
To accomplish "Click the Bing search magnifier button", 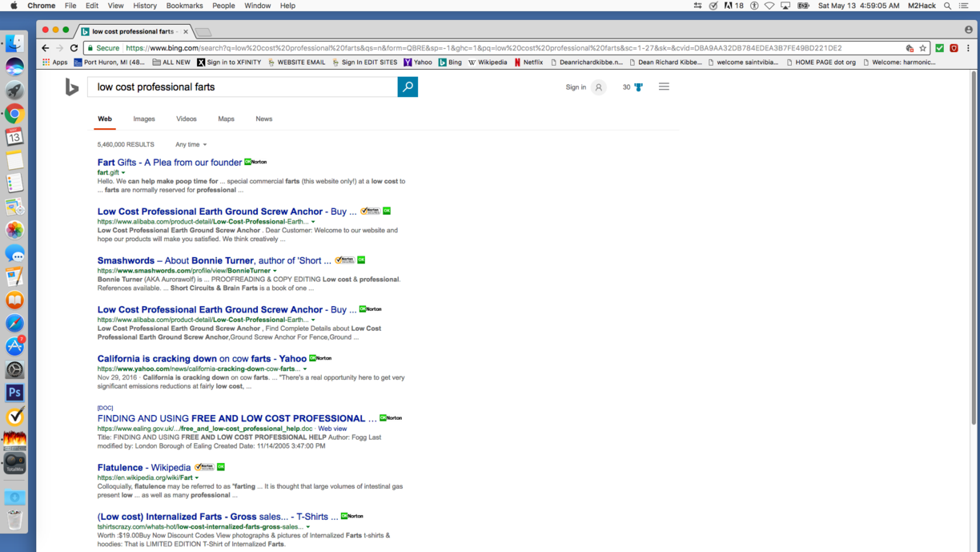I will [408, 87].
